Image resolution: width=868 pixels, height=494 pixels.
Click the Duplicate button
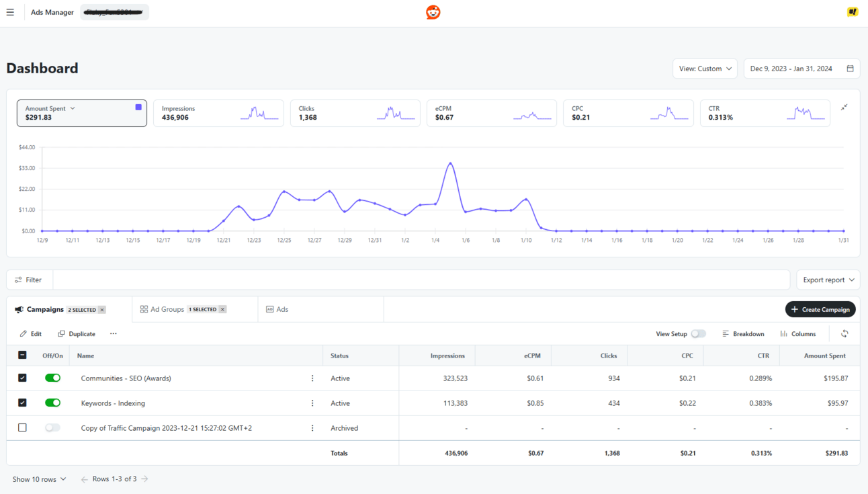tap(77, 333)
